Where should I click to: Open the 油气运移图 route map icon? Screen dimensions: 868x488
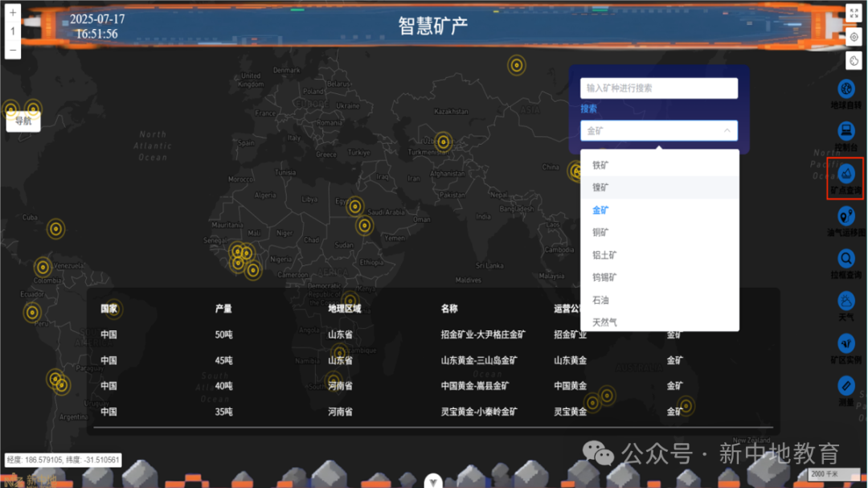(845, 216)
